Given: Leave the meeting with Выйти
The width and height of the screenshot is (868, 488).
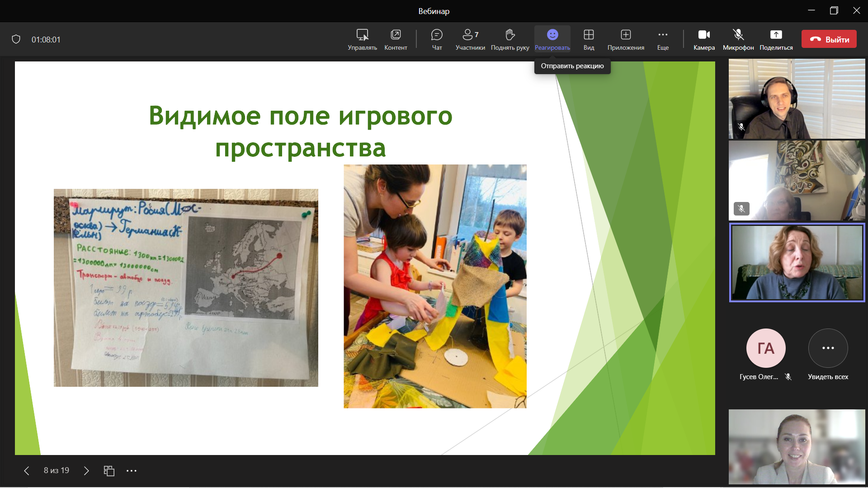Looking at the screenshot, I should (829, 39).
